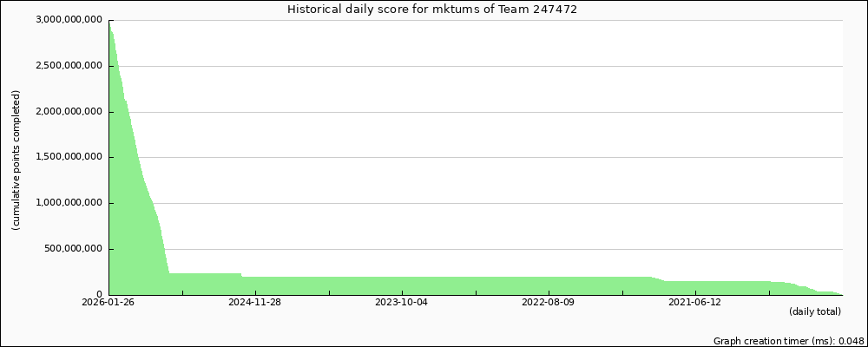Screen dimensions: 868x347
Task: Click the green plateau above the 2023-10-04 label
Action: 402,286
